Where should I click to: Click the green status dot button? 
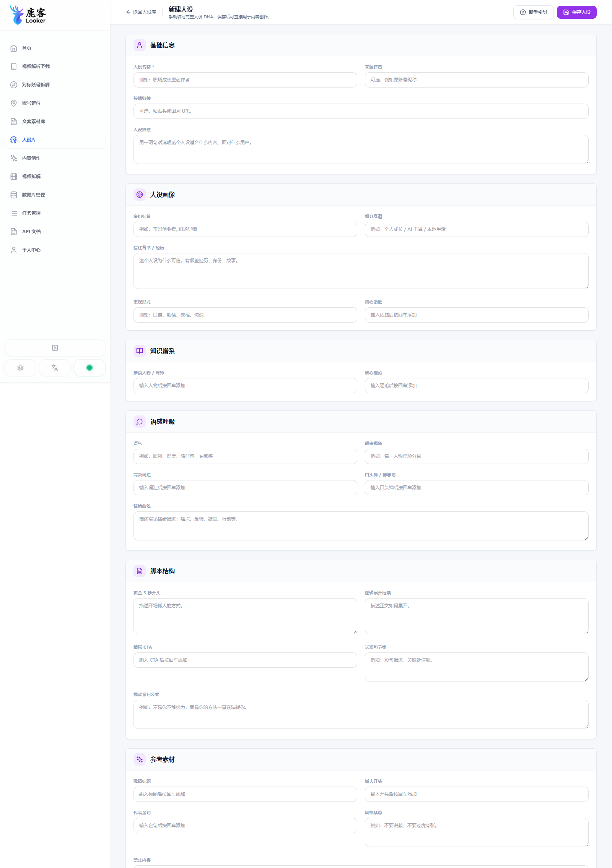point(90,368)
